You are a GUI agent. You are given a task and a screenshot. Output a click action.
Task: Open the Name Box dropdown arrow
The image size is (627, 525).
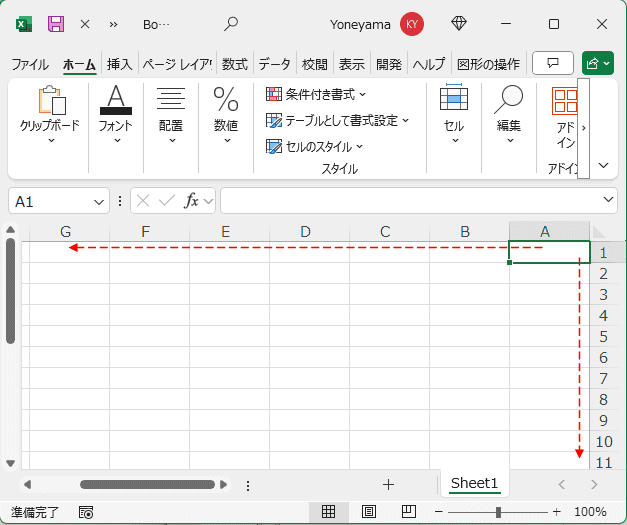[99, 201]
